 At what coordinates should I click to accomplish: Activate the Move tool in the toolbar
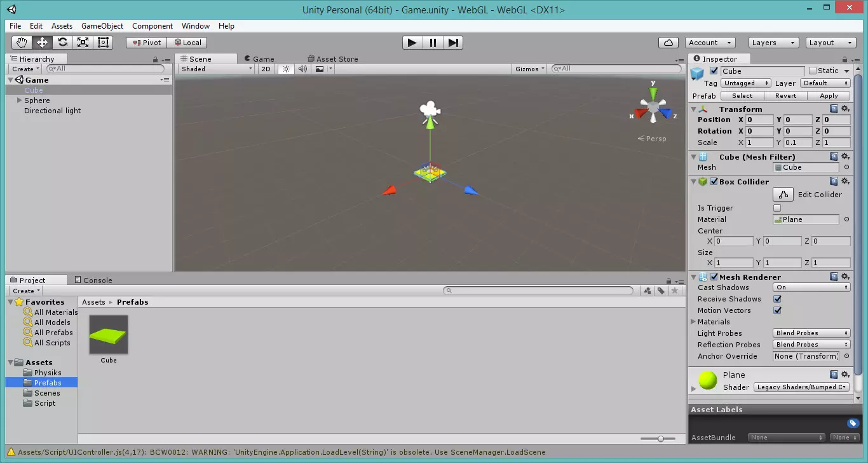click(42, 42)
